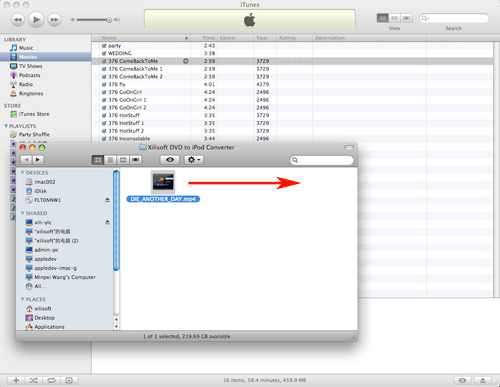Switch Finder to Cover Flow view
Screen dimensions: 500x387
point(136,160)
